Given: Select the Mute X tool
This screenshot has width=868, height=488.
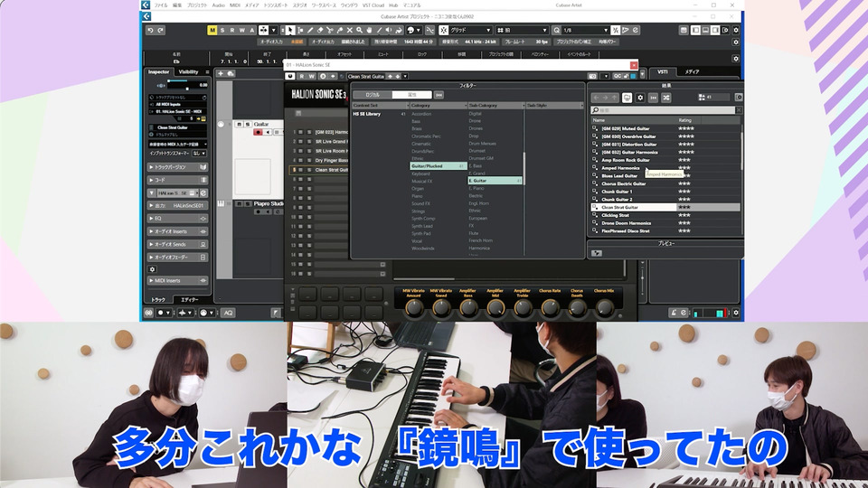Looking at the screenshot, I should pos(349,30).
